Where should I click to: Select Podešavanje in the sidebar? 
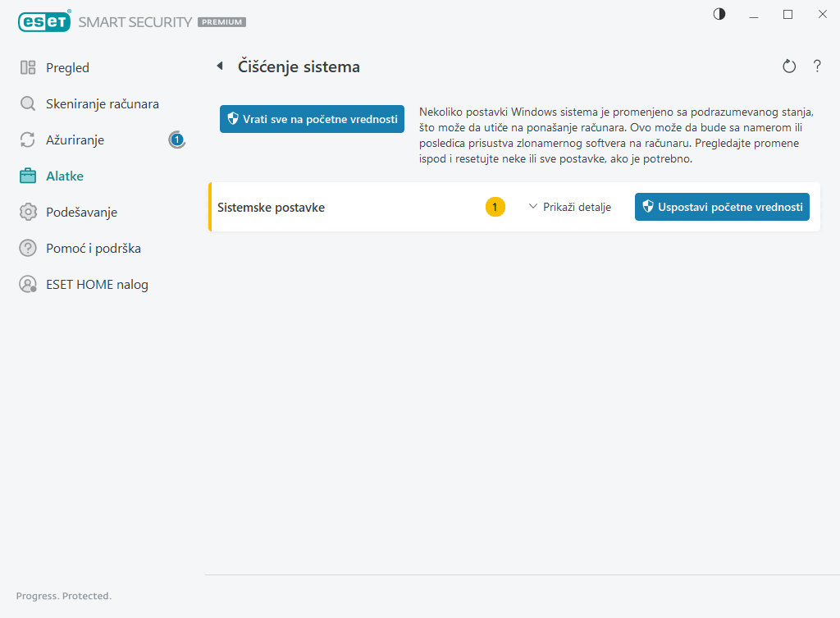(x=81, y=213)
